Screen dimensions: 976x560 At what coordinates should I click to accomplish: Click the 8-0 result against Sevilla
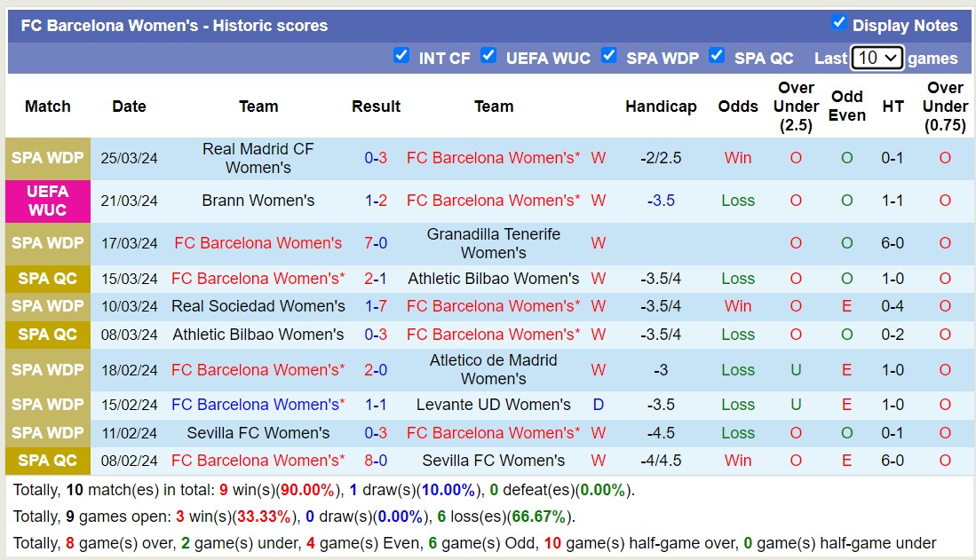[376, 461]
